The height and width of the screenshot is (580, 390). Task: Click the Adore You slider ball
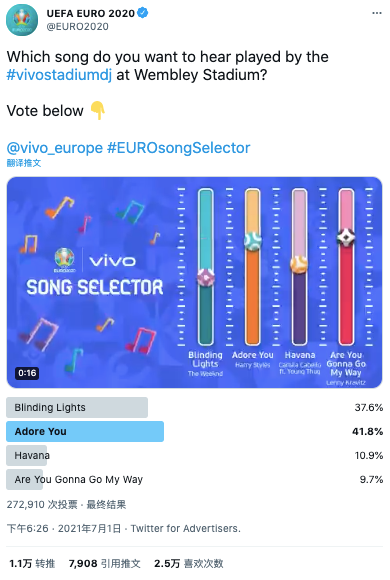[x=253, y=241]
